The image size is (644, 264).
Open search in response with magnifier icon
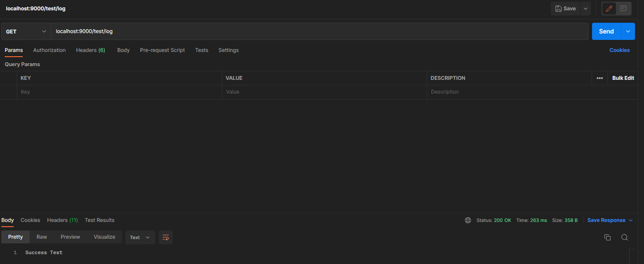click(625, 237)
